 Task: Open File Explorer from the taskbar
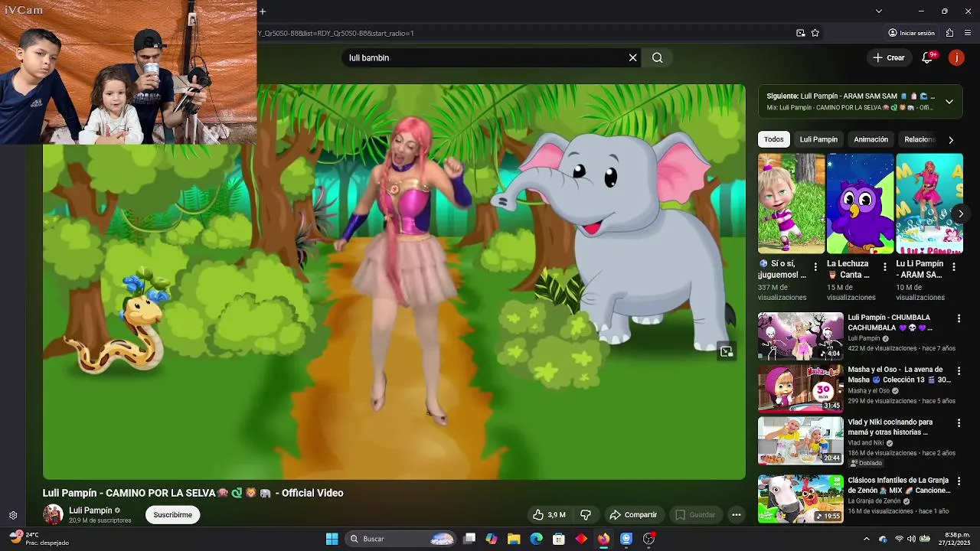(x=514, y=539)
